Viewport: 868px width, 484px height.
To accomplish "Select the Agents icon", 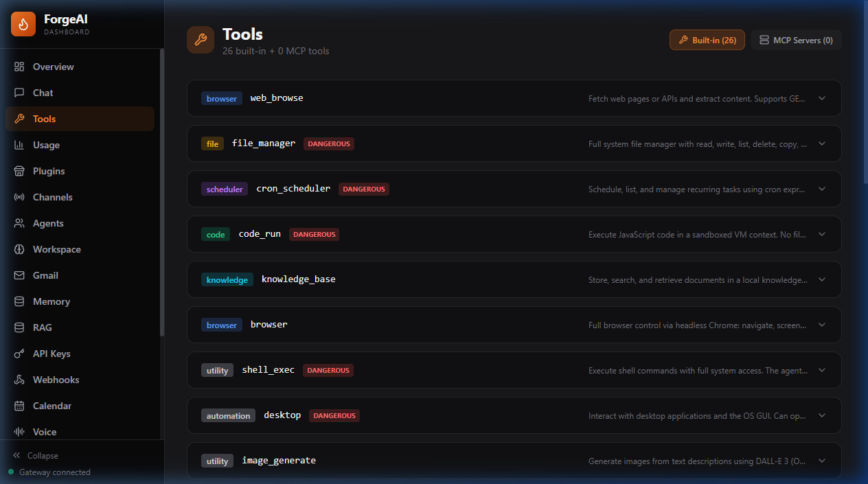I will (x=20, y=223).
